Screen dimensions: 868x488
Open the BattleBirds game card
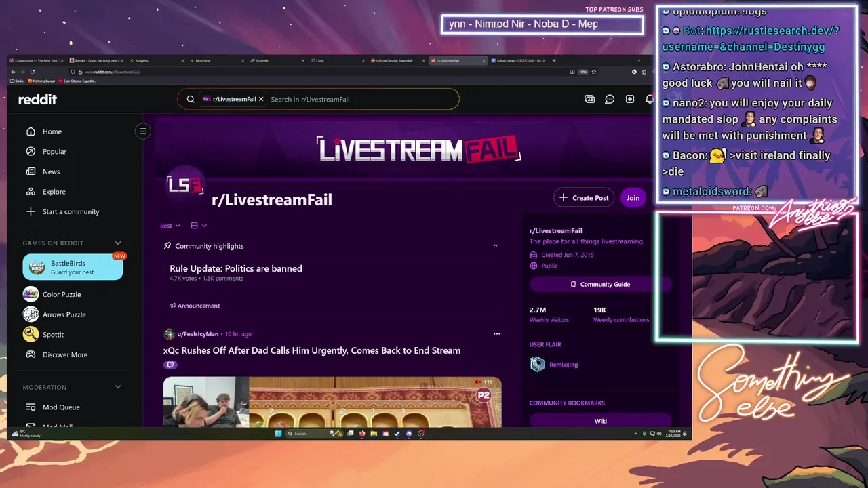73,267
